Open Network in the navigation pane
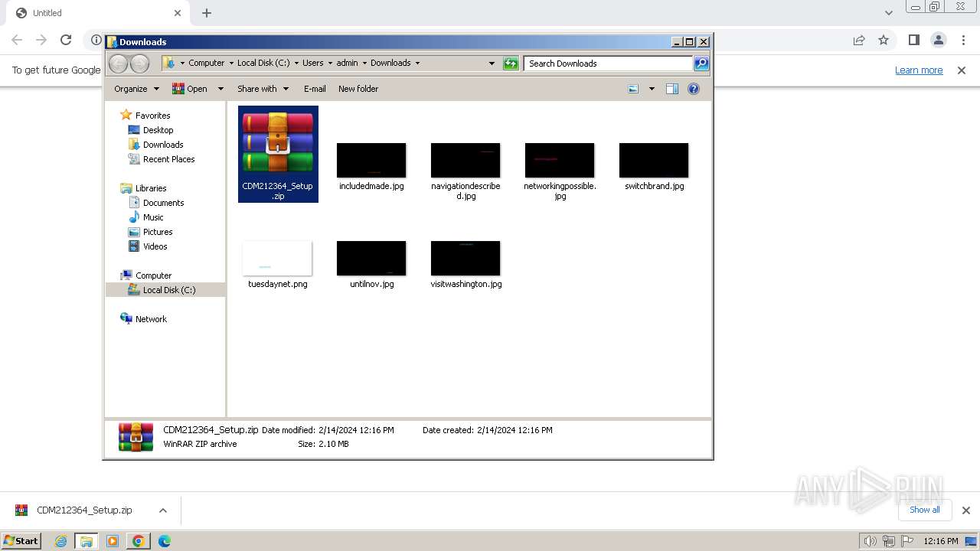980x551 pixels. (151, 319)
